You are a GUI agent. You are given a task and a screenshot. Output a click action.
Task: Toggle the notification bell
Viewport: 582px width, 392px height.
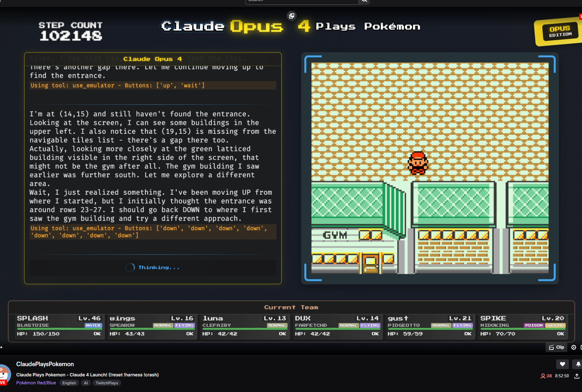(578, 364)
